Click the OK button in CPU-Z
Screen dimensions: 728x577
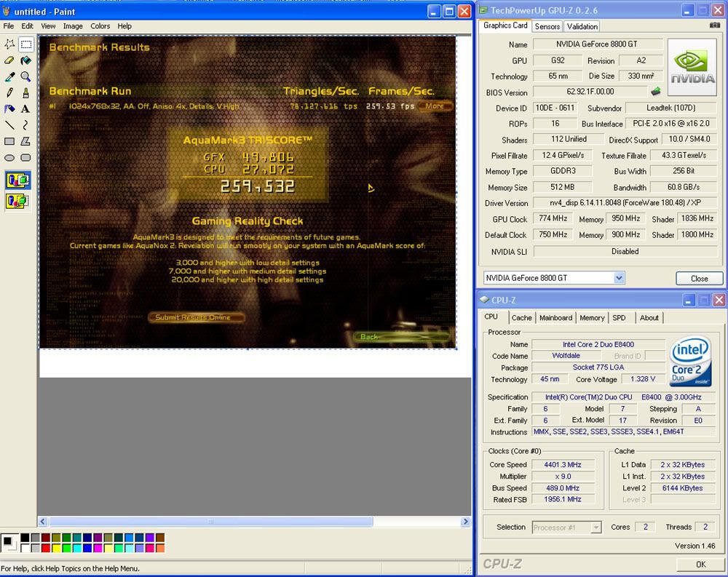(x=700, y=565)
